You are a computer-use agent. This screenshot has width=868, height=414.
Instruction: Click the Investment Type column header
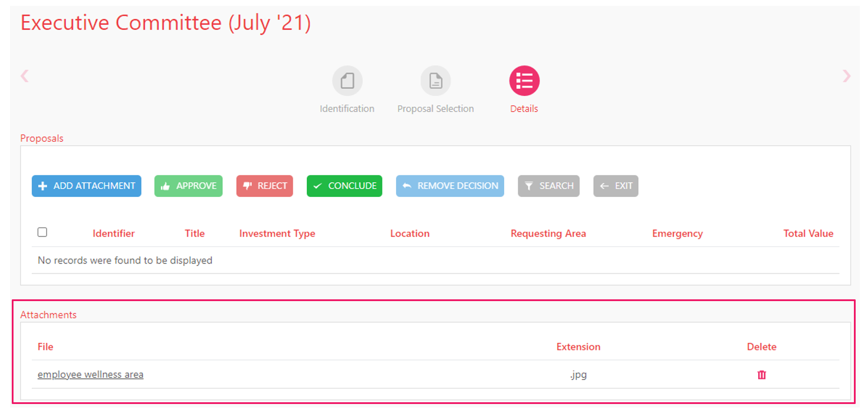(x=277, y=233)
